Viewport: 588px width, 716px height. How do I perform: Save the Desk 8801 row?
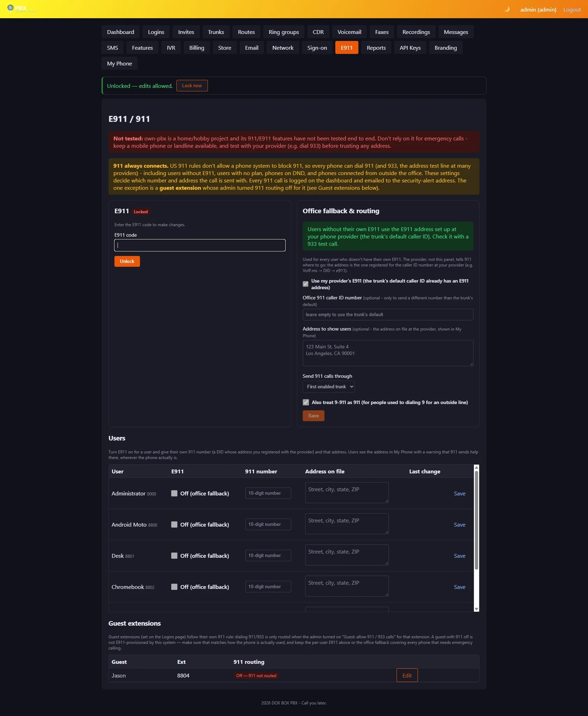[x=460, y=556]
